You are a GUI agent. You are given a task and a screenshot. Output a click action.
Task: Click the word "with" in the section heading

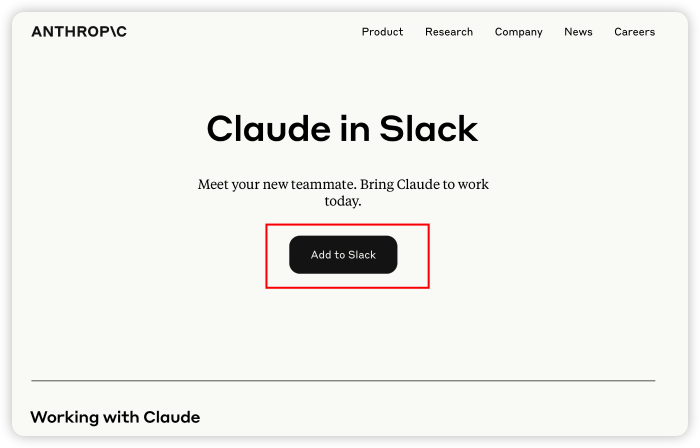click(x=125, y=417)
